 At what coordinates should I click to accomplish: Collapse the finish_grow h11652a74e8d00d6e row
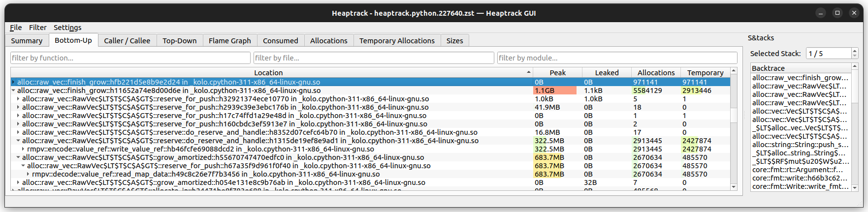[x=13, y=91]
